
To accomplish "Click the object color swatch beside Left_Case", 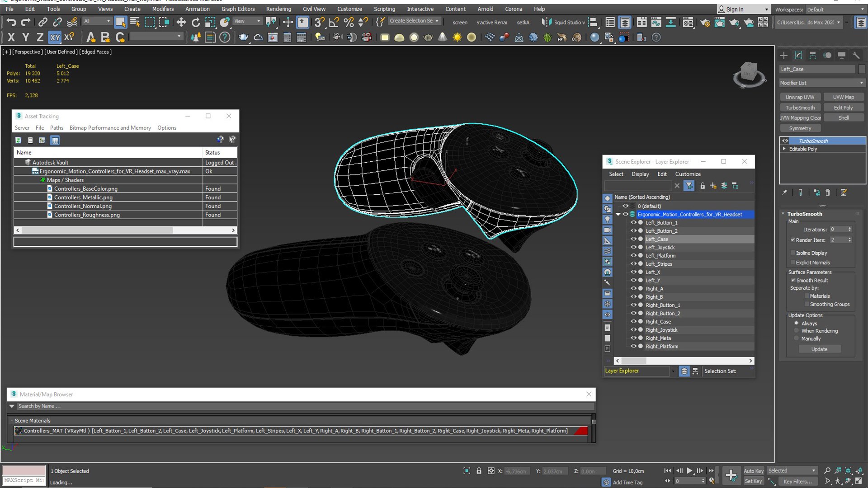I will (861, 69).
